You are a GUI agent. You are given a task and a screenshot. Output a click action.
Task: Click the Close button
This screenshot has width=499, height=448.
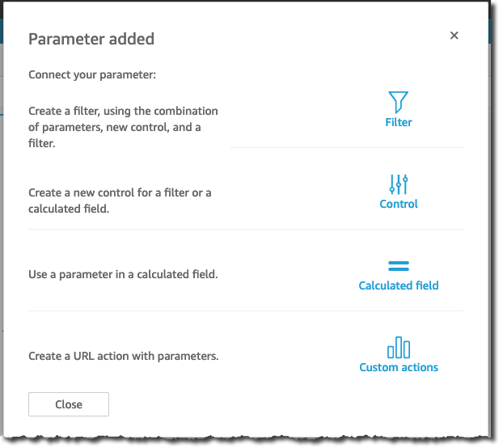click(x=69, y=404)
